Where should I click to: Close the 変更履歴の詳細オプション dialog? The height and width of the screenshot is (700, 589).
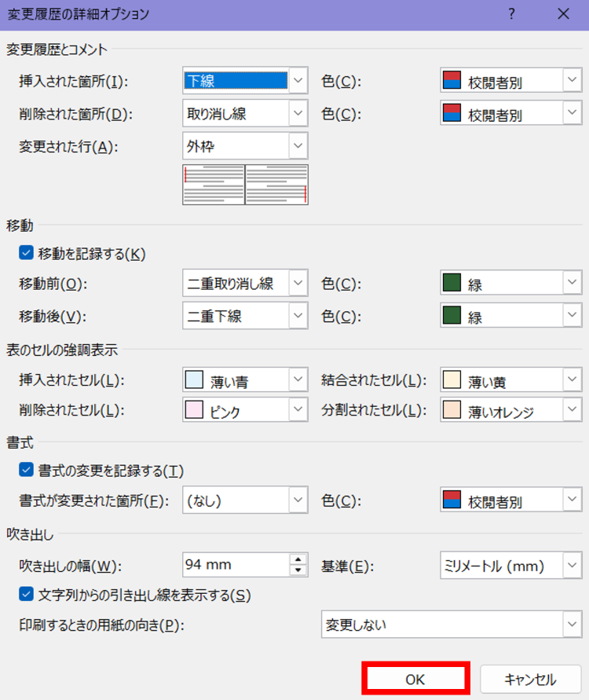(x=564, y=14)
